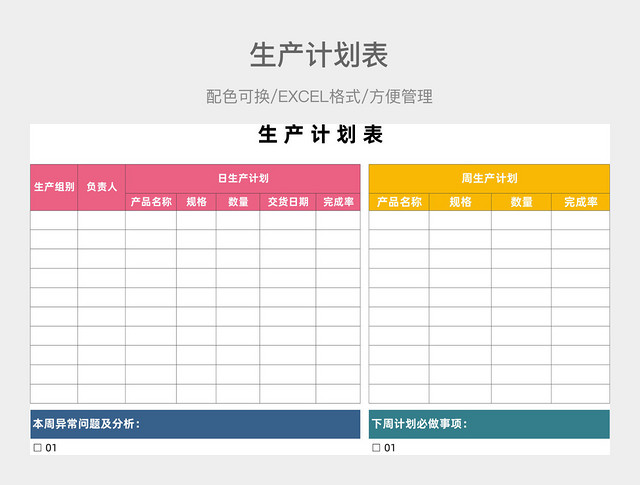This screenshot has height=485, width=640.
Task: Click the 周生产计划 merged header
Action: pos(489,179)
